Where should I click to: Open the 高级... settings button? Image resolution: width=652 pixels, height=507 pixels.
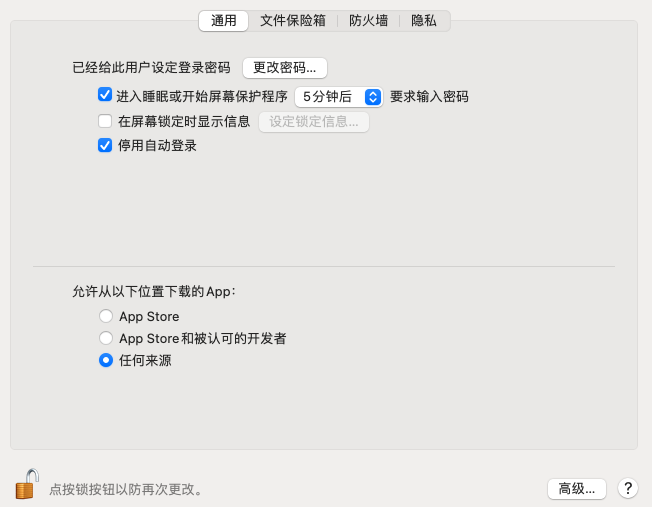tap(577, 488)
